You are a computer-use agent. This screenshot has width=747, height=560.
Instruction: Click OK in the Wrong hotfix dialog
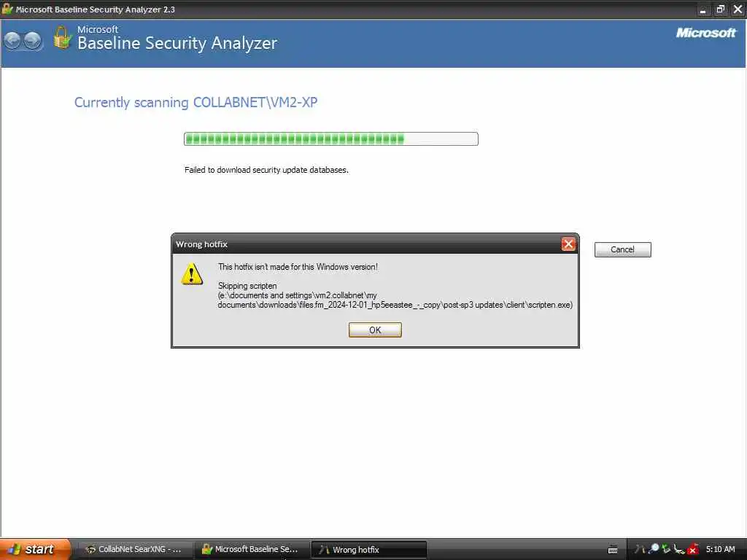375,330
